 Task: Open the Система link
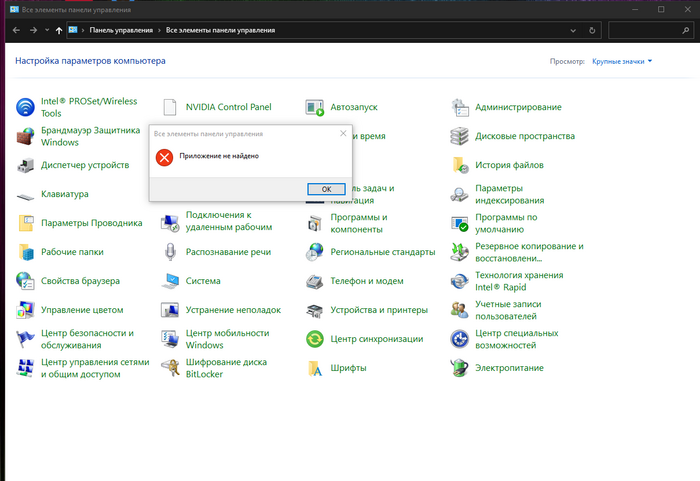(x=203, y=281)
